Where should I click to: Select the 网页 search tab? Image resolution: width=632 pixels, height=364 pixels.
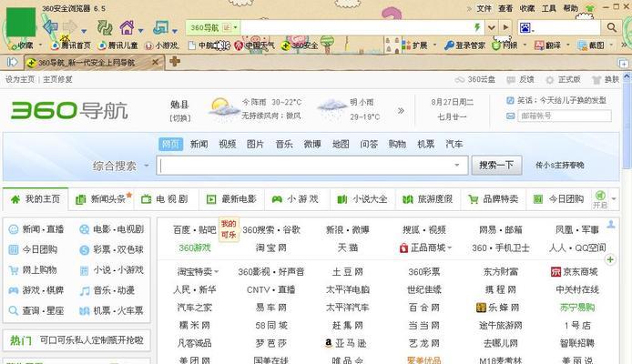[171, 144]
